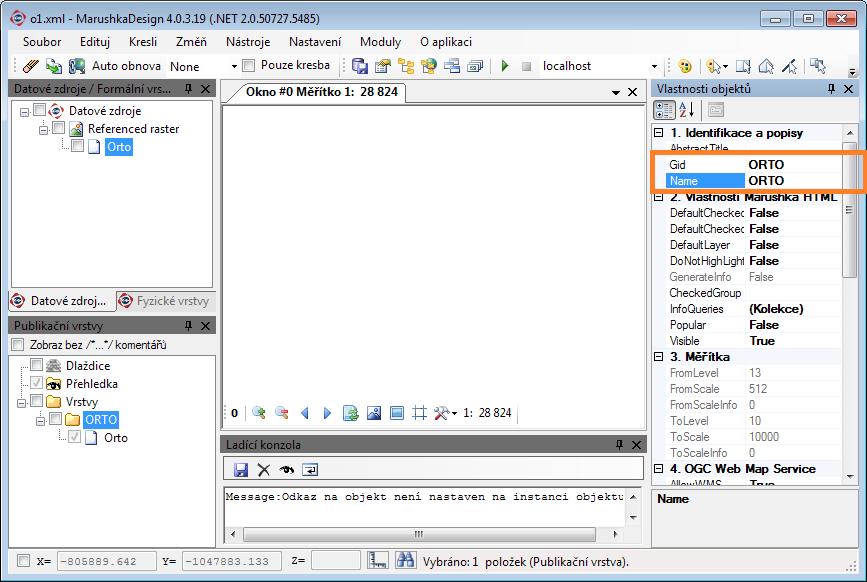Click the green play start icon

505,66
